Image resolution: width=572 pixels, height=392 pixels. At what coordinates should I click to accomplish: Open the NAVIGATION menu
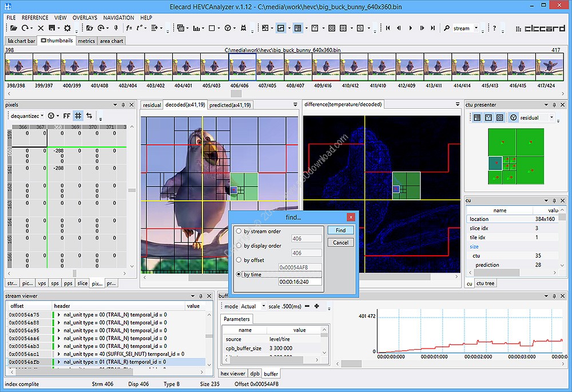118,18
